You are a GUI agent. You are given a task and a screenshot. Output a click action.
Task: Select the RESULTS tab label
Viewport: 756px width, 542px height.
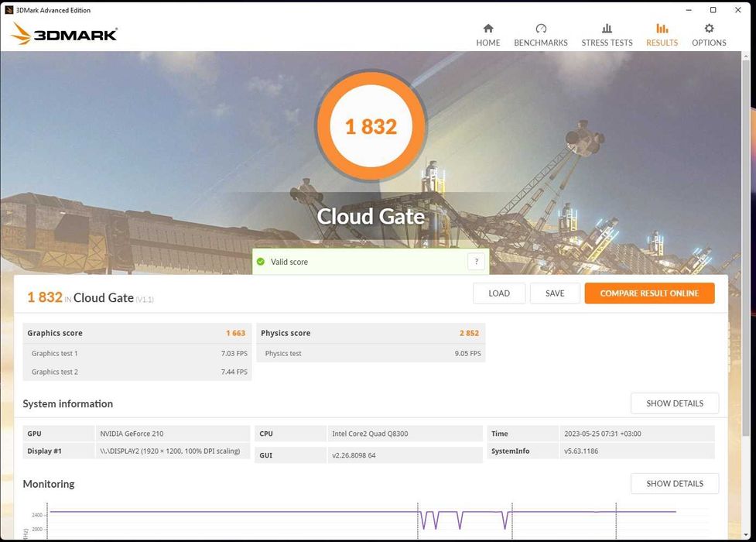point(662,43)
